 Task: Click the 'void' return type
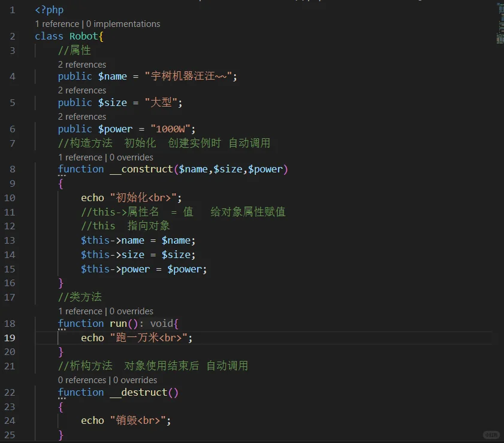162,324
